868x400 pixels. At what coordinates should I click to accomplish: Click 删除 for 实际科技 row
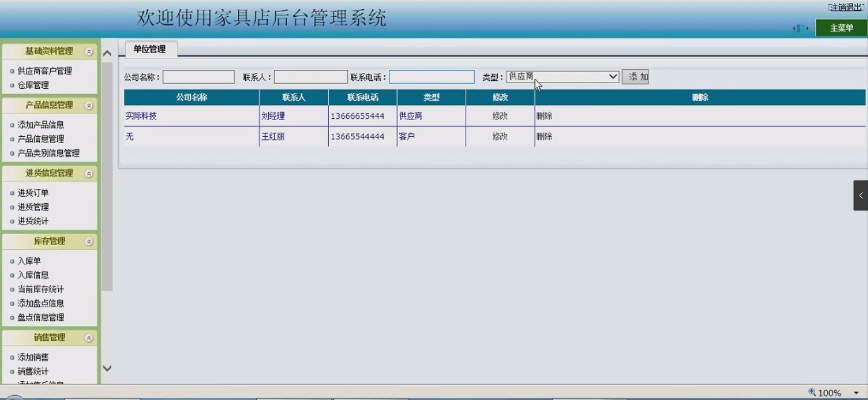(544, 116)
